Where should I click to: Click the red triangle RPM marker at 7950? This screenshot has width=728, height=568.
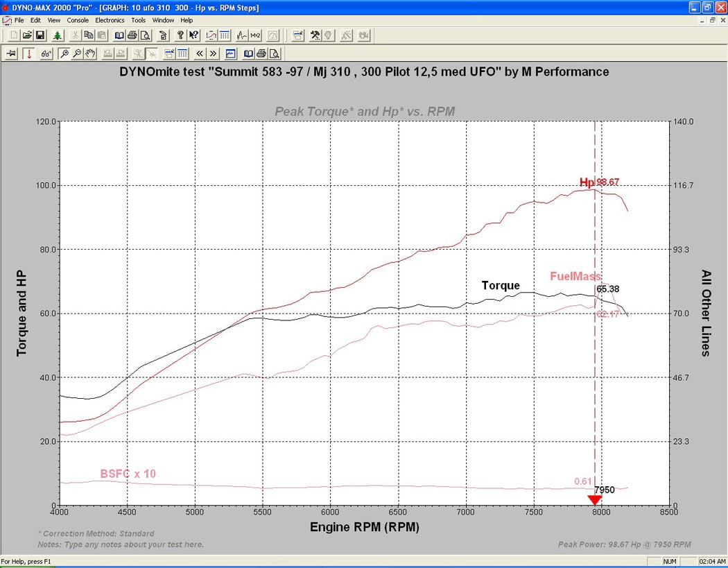(x=594, y=500)
